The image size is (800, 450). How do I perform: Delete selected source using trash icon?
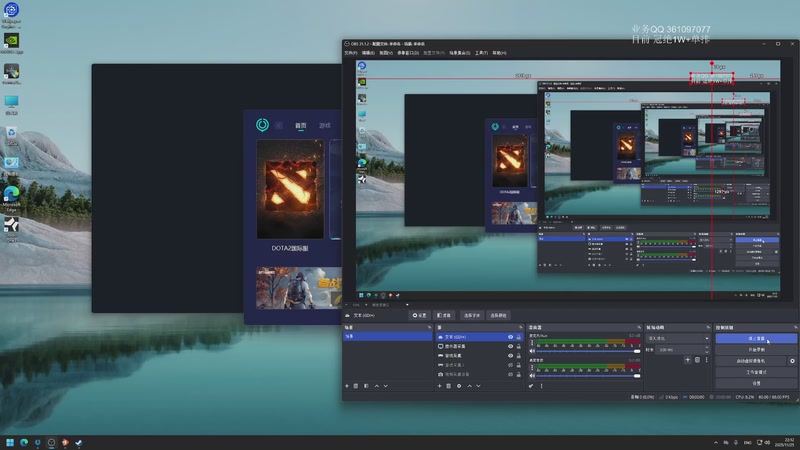click(x=448, y=386)
